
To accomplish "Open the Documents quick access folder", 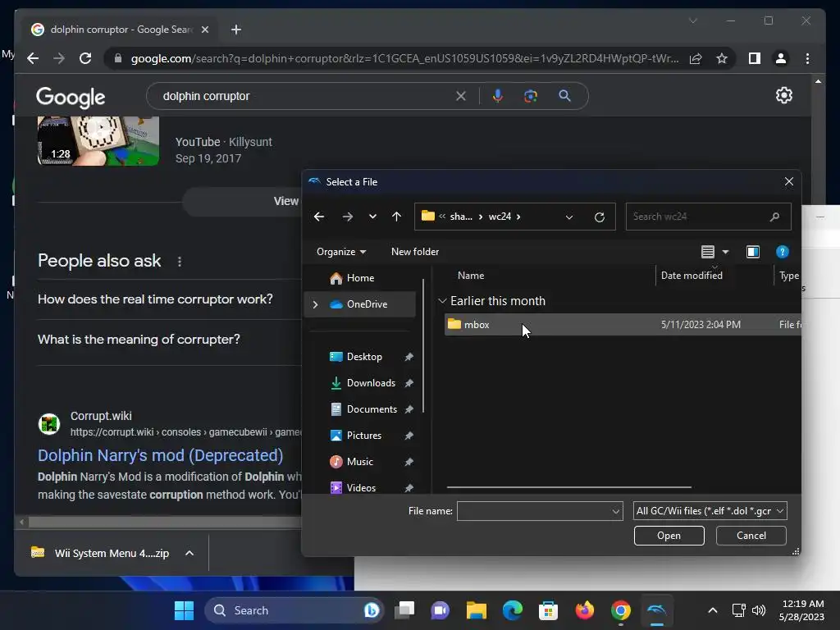I will pos(372,409).
